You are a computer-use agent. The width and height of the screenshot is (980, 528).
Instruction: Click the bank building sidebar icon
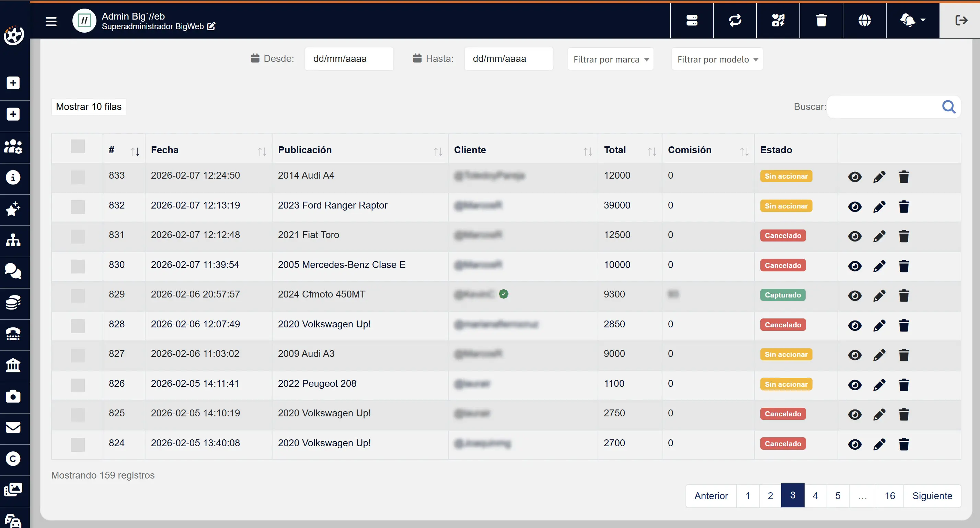[x=13, y=365]
